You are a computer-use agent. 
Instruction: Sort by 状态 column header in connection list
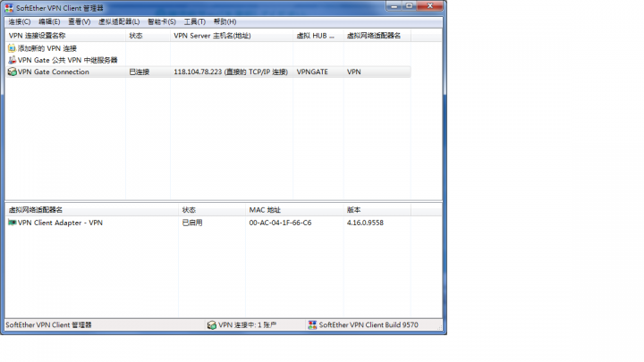tap(148, 36)
